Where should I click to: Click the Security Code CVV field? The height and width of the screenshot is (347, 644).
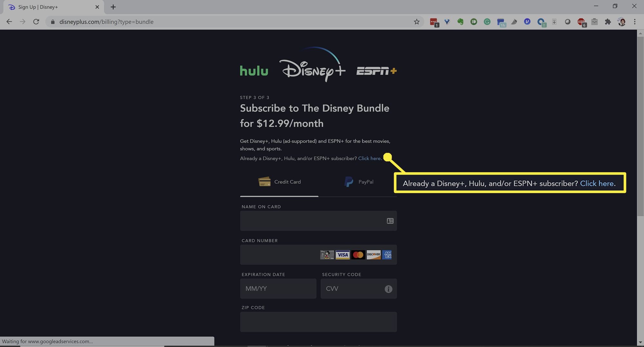(359, 289)
